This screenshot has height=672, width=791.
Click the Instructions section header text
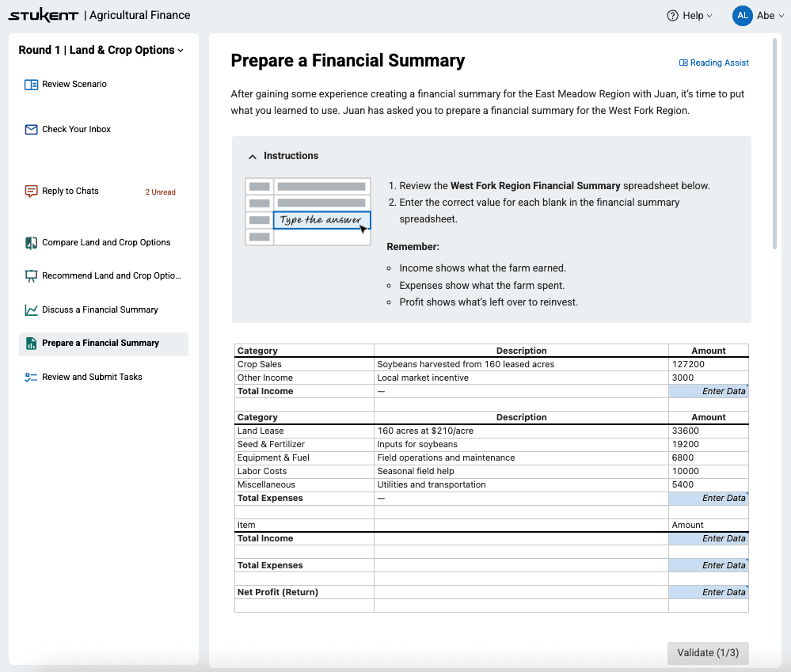(291, 156)
